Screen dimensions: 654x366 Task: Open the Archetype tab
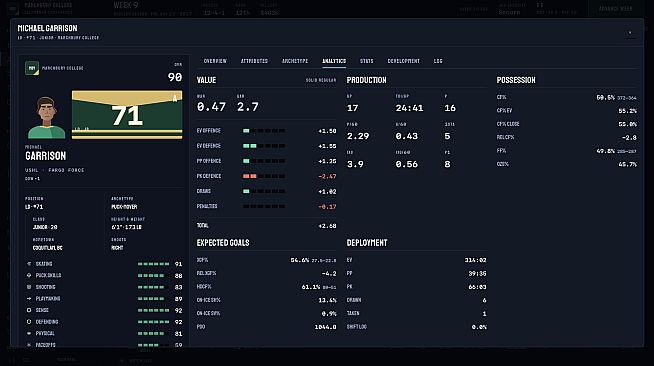[x=295, y=61]
